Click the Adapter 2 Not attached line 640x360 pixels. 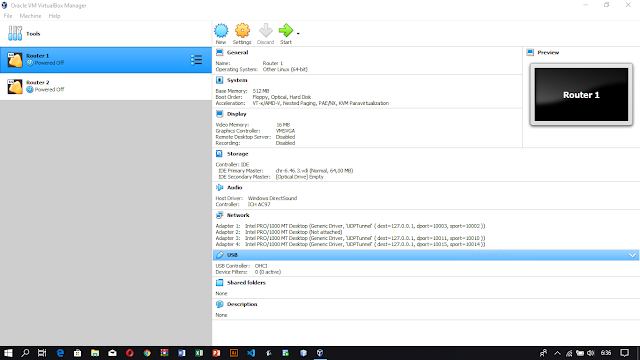pos(279,232)
